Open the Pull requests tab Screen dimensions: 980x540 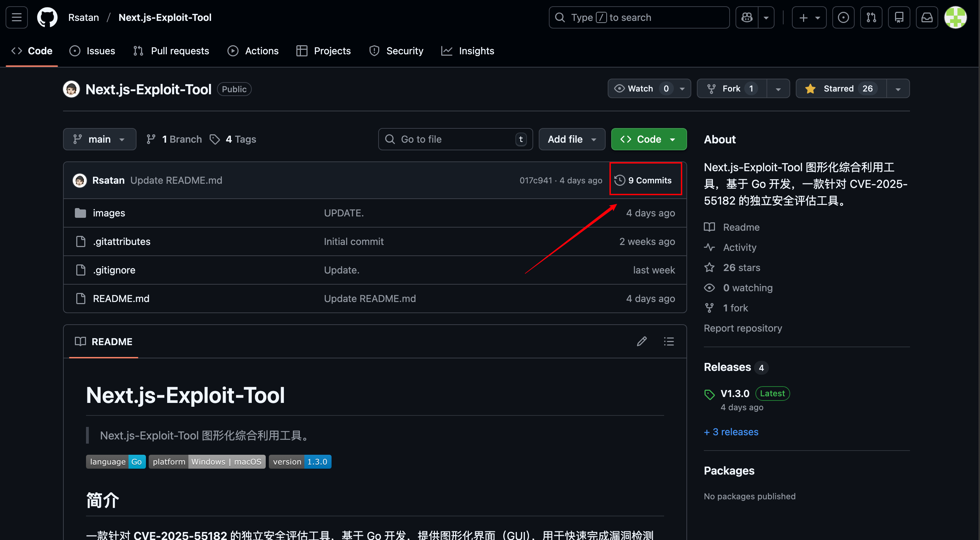(x=171, y=51)
